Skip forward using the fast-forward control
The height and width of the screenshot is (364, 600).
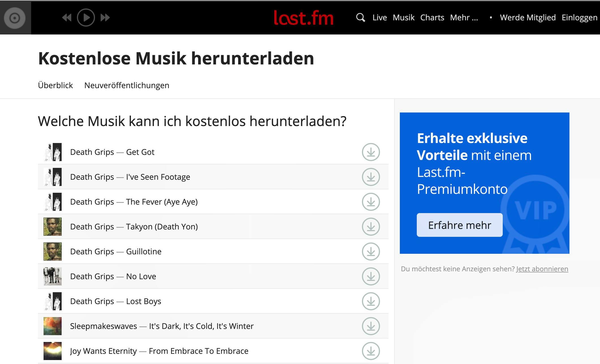105,17
